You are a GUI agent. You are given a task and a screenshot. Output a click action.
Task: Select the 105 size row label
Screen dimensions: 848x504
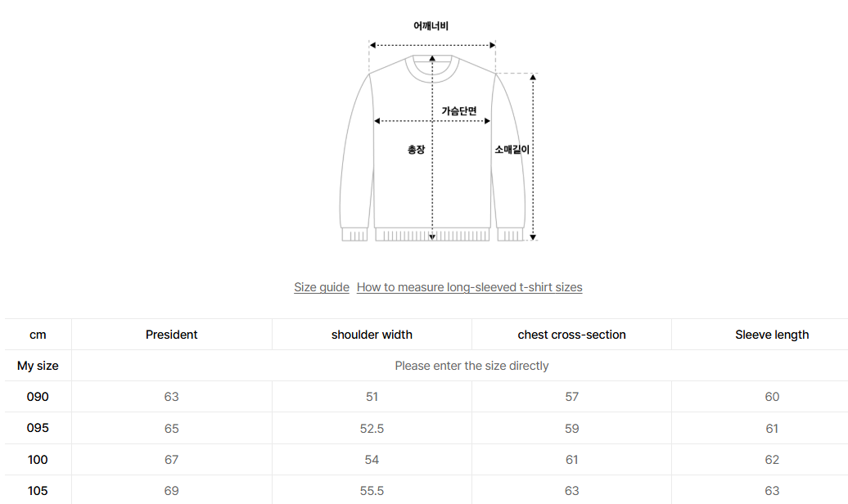(x=38, y=491)
